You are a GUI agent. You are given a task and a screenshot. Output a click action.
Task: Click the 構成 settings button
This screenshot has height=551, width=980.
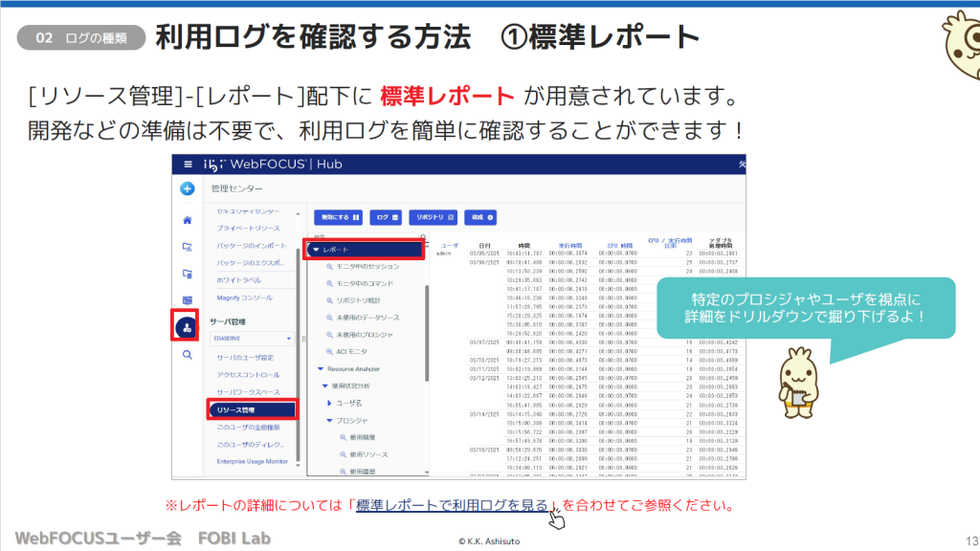(x=480, y=217)
